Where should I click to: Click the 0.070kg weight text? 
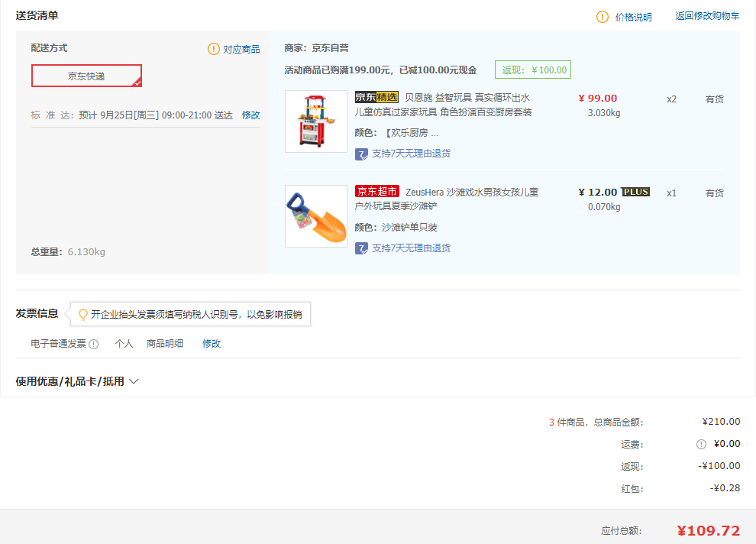click(604, 207)
